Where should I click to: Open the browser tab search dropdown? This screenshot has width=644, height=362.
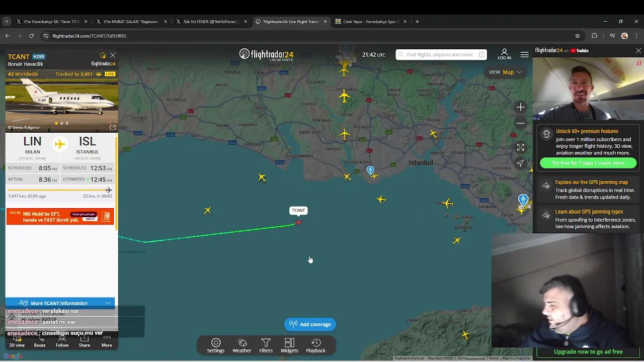tap(6, 22)
